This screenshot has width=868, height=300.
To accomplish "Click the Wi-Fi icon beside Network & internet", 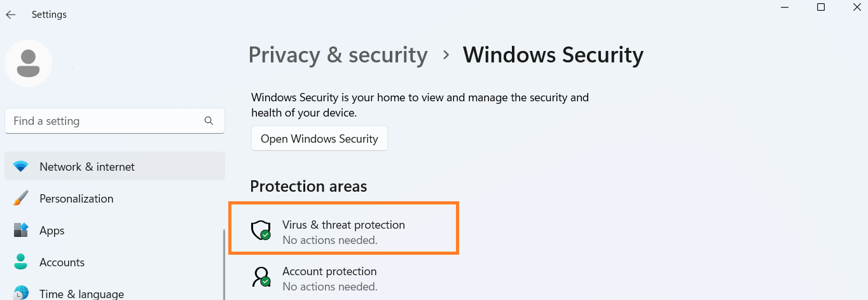I will coord(21,167).
